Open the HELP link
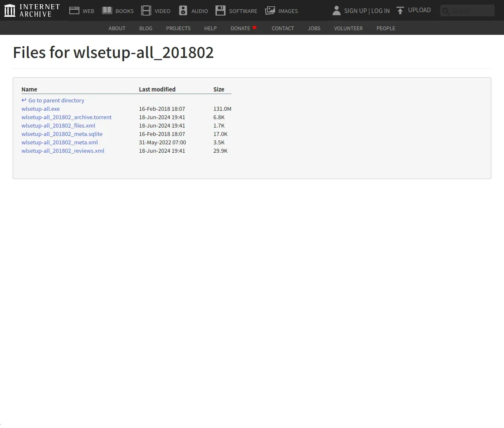Image resolution: width=504 pixels, height=428 pixels. [210, 29]
